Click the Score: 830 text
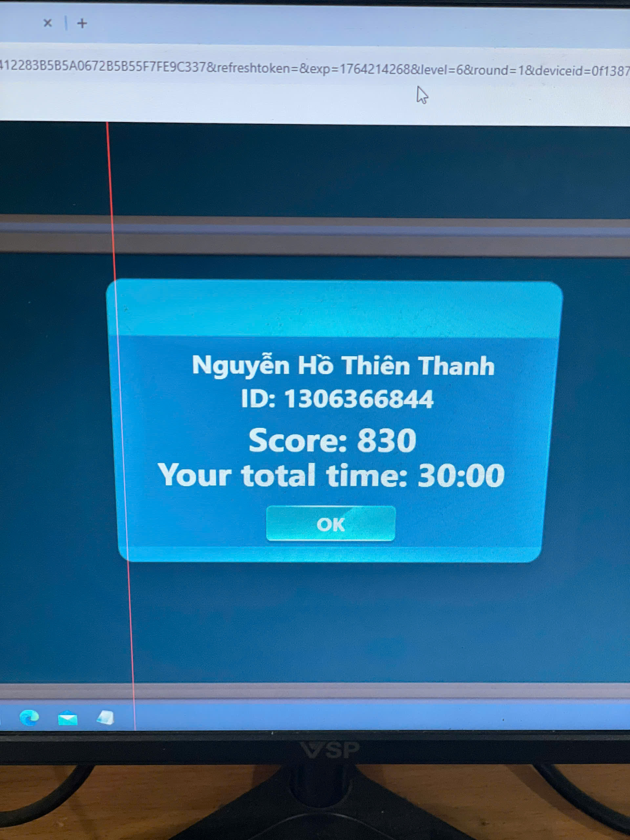This screenshot has width=630, height=840. 332,440
